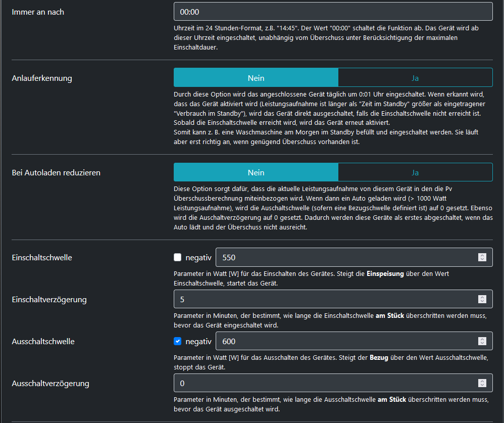Switch Bei Autoladen reduzieren to Ja
The width and height of the screenshot is (504, 423).
click(415, 172)
